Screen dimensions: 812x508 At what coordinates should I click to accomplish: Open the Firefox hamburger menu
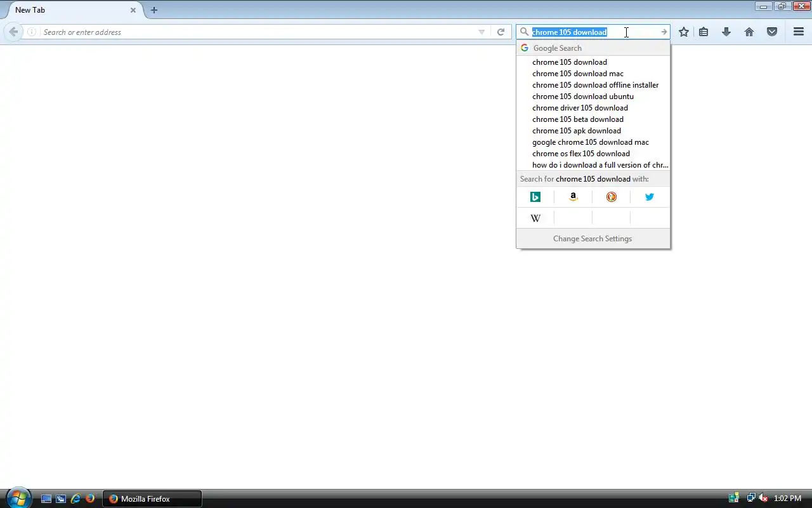click(799, 32)
